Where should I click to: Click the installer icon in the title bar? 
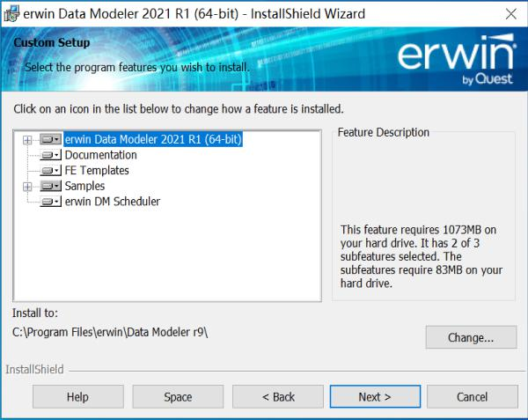coord(11,14)
